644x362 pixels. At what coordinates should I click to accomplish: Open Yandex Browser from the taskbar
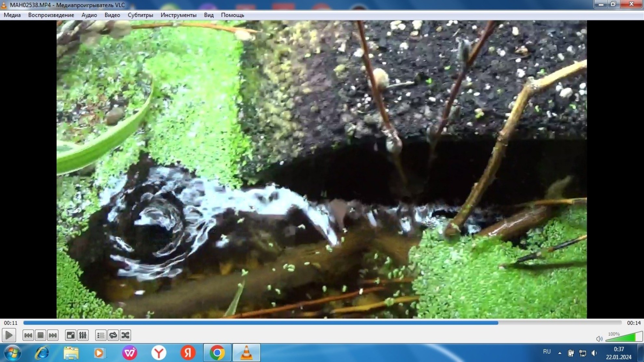tap(159, 353)
